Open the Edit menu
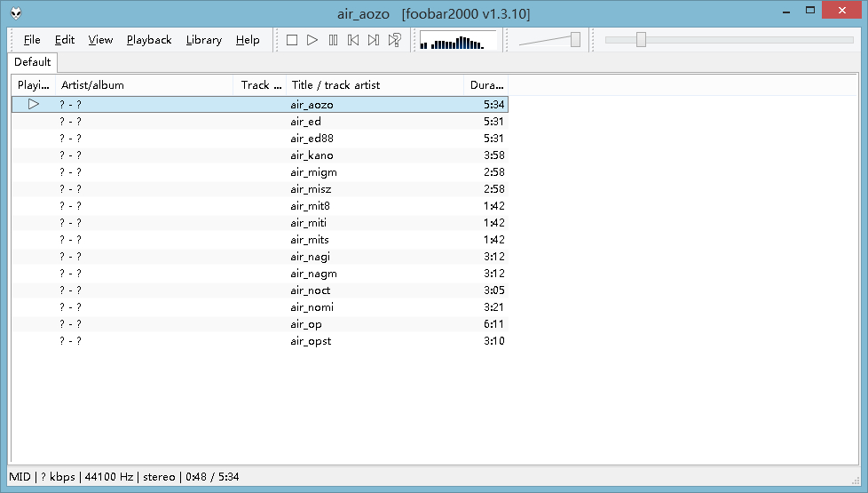This screenshot has width=868, height=493. tap(64, 40)
